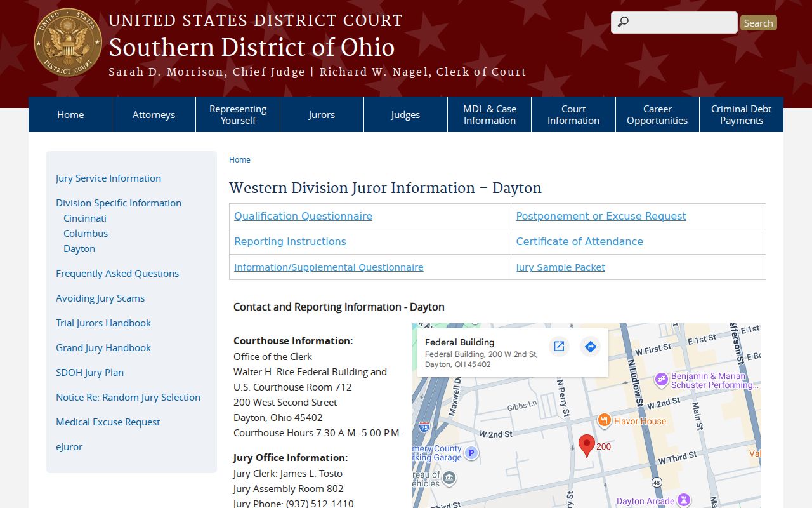Open Medical Excuse Request sidebar link
The height and width of the screenshot is (508, 812).
[108, 422]
